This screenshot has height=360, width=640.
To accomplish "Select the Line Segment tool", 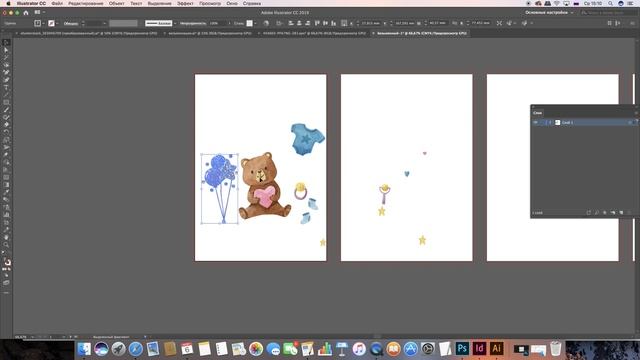I will pos(6,95).
